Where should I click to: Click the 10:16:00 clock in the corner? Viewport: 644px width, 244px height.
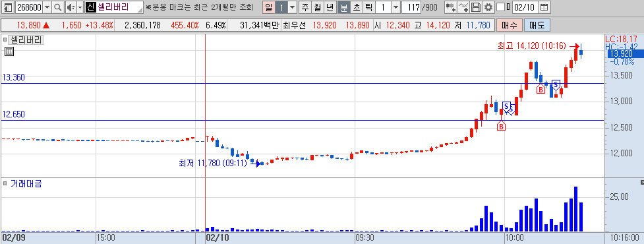624,237
